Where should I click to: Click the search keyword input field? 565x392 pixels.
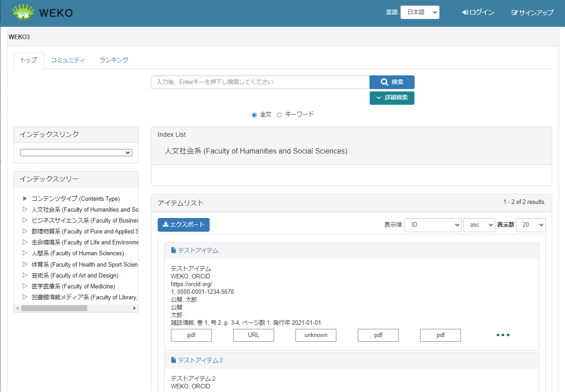[x=260, y=82]
